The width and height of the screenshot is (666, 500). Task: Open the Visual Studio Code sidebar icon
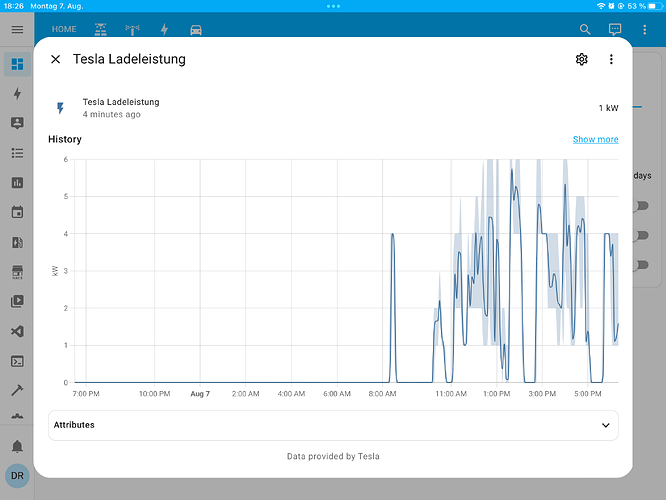click(17, 331)
